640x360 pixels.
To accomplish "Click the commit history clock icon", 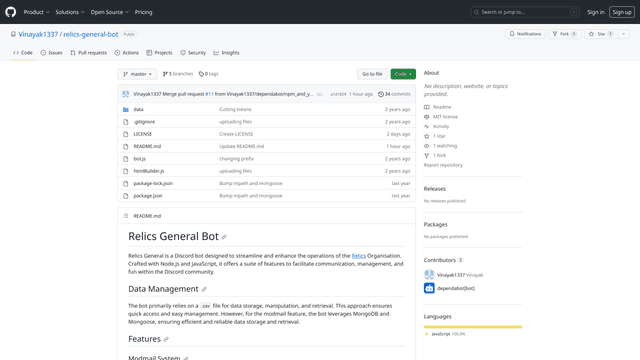I will click(381, 94).
